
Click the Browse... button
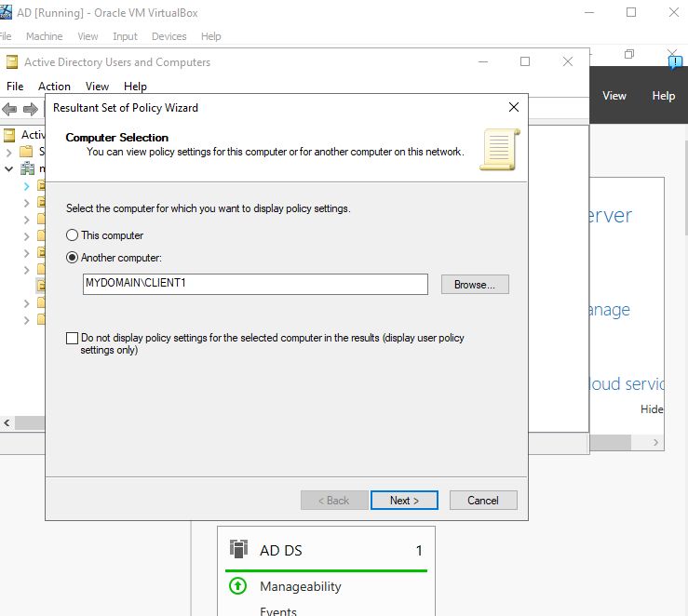pyautogui.click(x=475, y=285)
